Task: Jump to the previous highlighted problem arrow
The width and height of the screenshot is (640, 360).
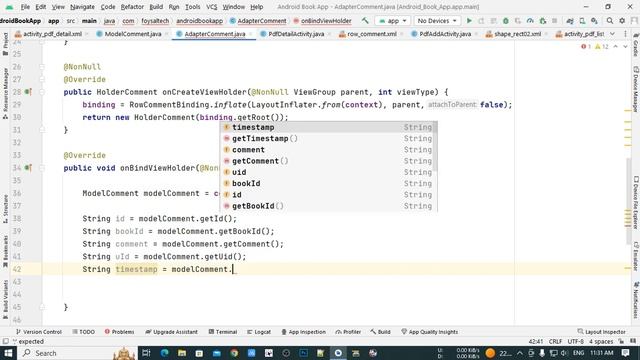Action: (x=616, y=47)
